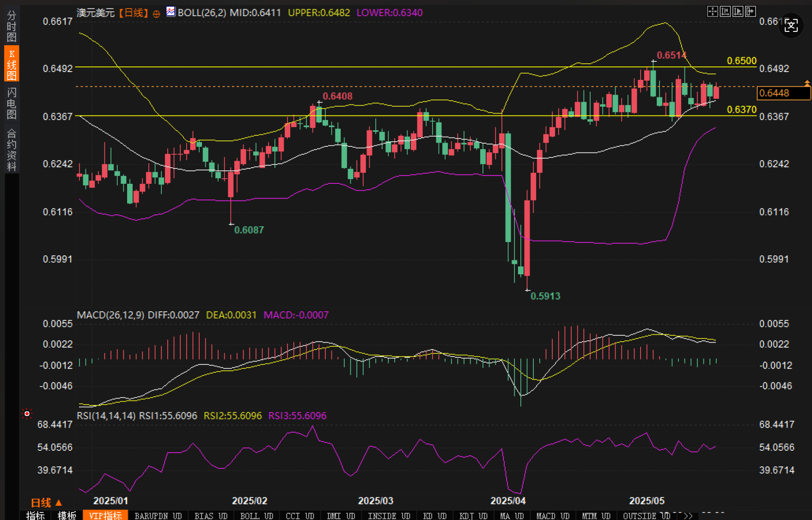Viewport: 812px width, 520px height.
Task: Click the 0.6500 resistance line label
Action: tap(741, 61)
